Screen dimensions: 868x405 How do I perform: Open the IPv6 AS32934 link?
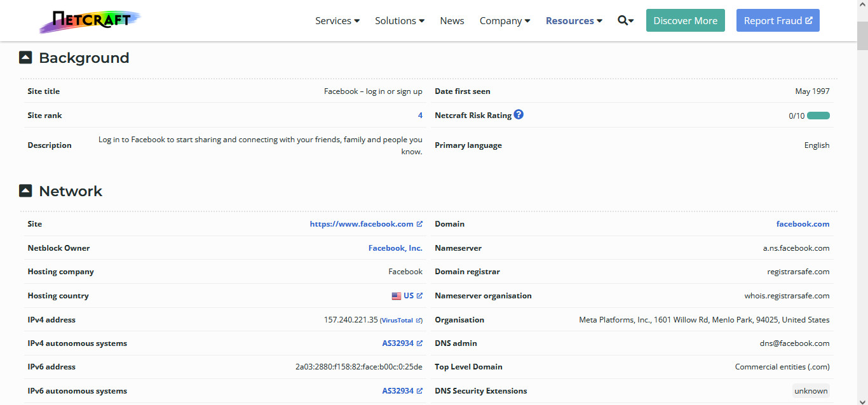point(398,391)
